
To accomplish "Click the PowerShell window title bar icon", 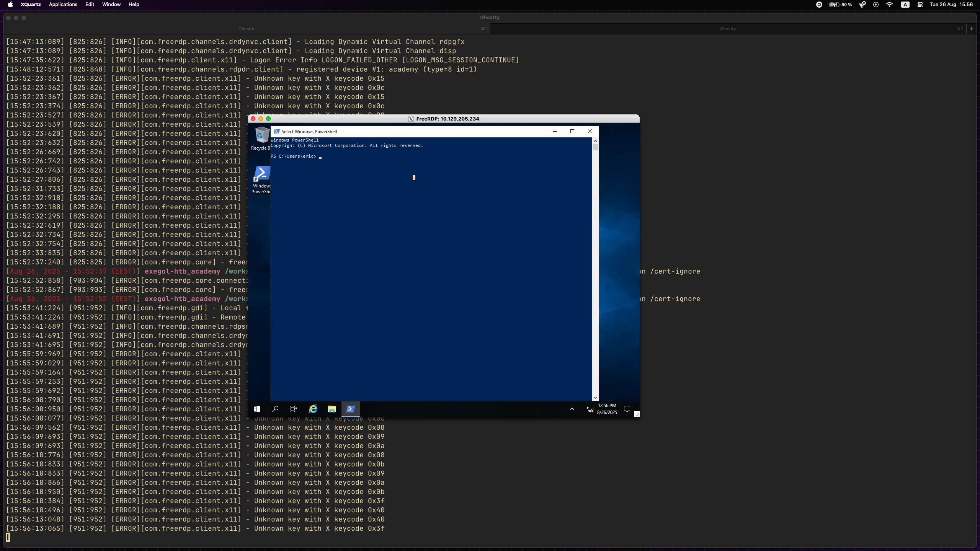I will (x=277, y=131).
